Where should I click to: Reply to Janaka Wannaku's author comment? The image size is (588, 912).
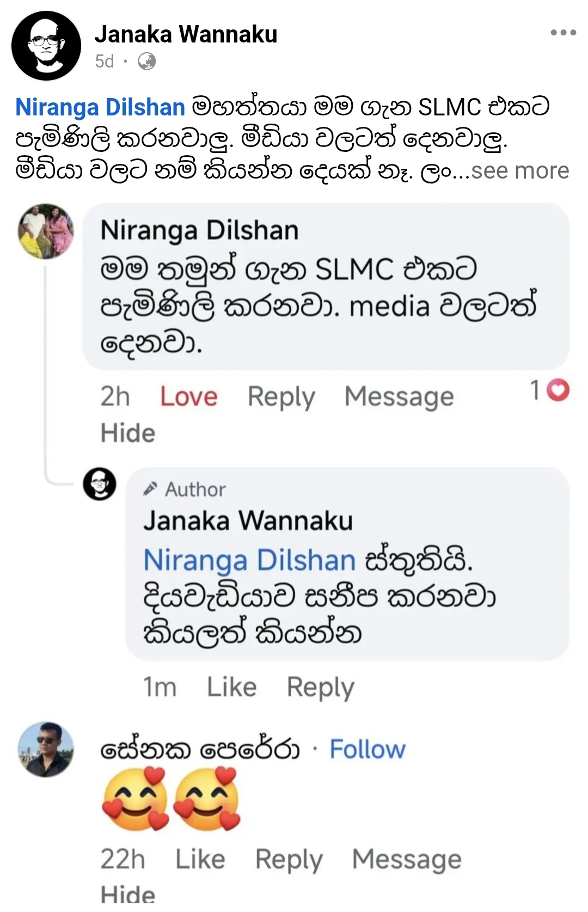click(321, 688)
